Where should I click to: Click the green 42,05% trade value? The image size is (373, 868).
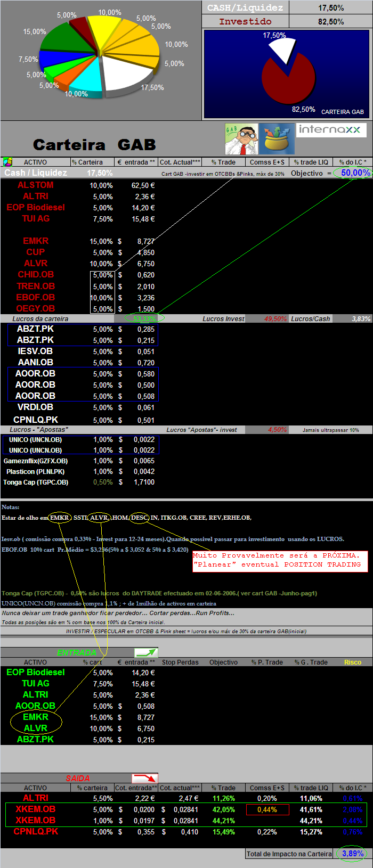point(223,809)
